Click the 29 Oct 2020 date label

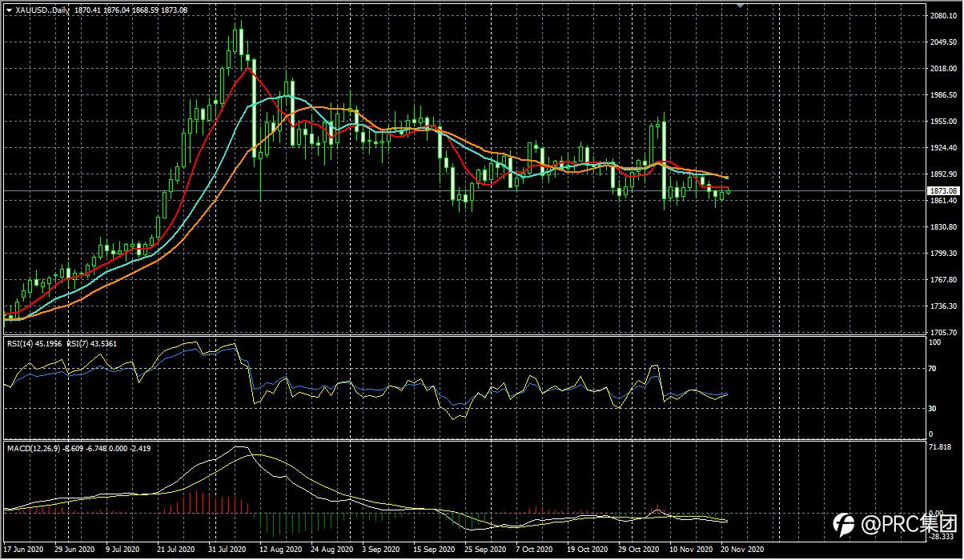(637, 550)
